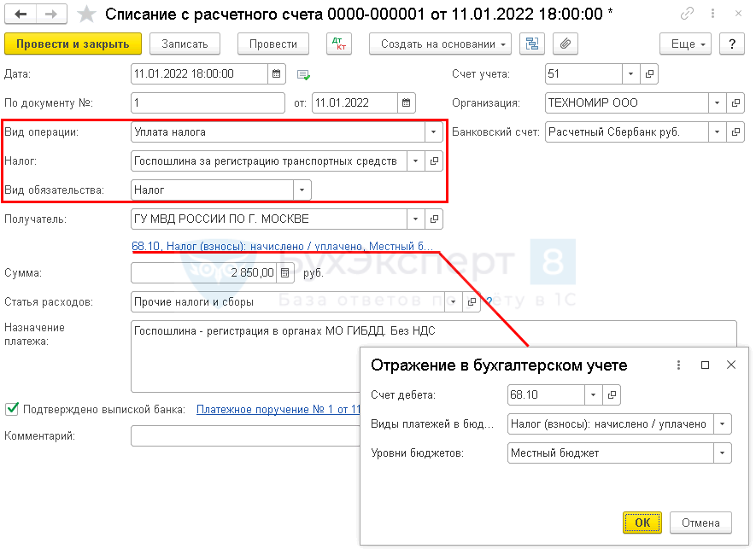Open the document structure icon
Screen dimensions: 756x549
(x=533, y=44)
